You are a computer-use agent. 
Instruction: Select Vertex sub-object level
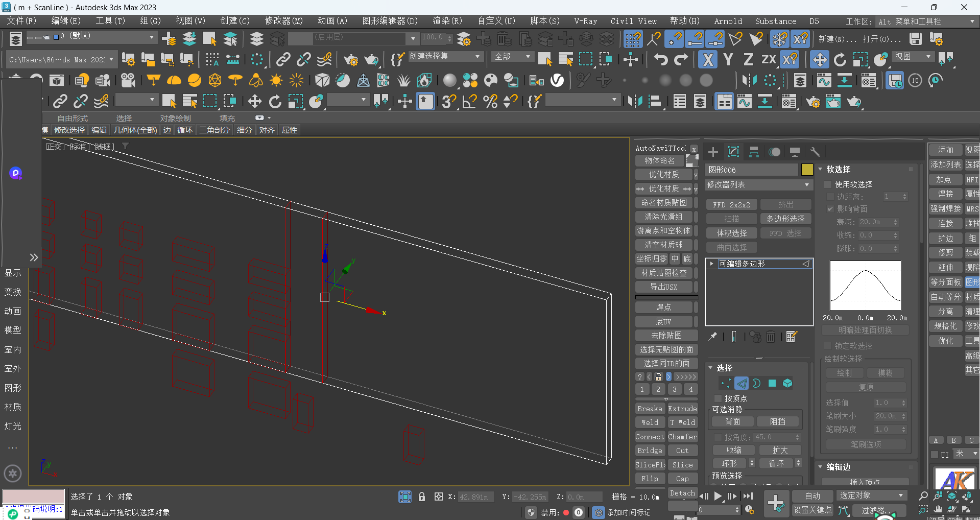click(726, 383)
